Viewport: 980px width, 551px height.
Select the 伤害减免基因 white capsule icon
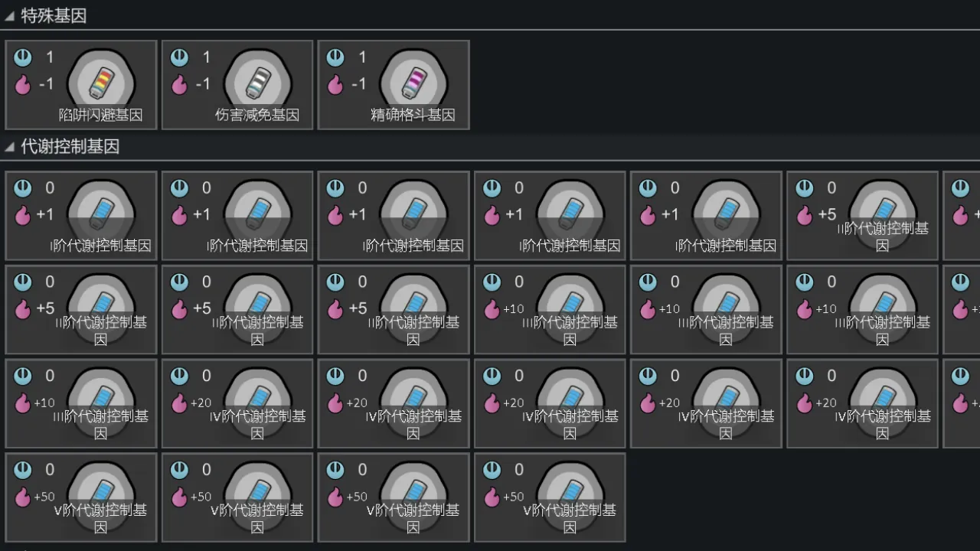coord(257,82)
